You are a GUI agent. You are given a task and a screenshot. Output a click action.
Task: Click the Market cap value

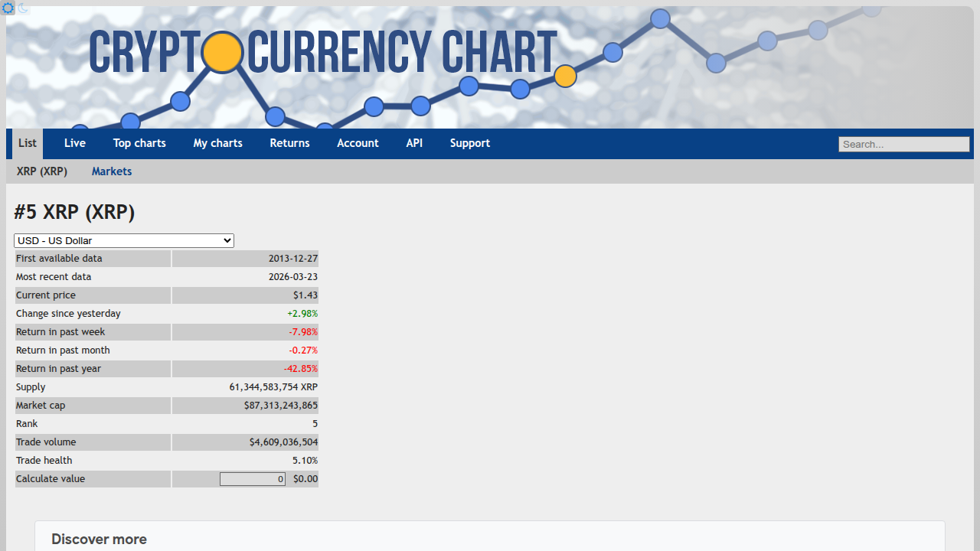[x=273, y=405]
